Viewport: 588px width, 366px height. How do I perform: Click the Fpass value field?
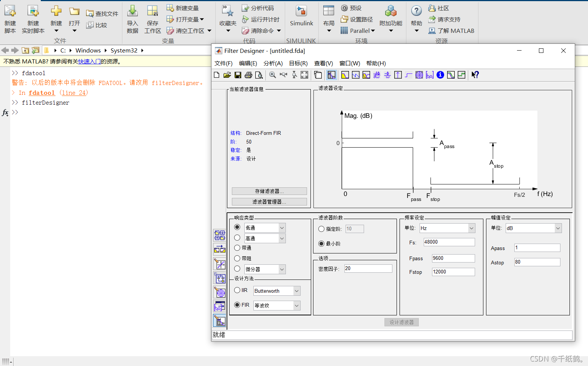pos(453,258)
